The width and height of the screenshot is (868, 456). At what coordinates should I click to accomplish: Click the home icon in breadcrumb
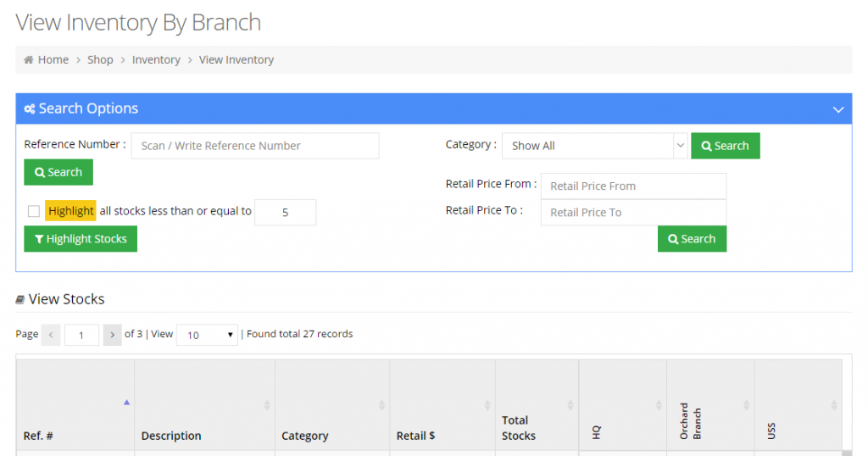(x=29, y=60)
